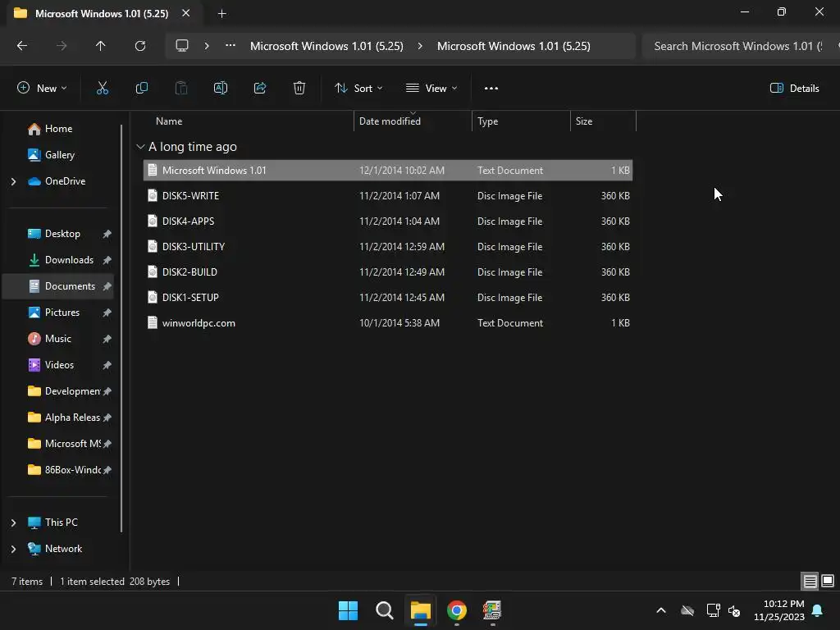Expand OneDrive in navigation pane
The image size is (840, 630).
[x=13, y=181]
